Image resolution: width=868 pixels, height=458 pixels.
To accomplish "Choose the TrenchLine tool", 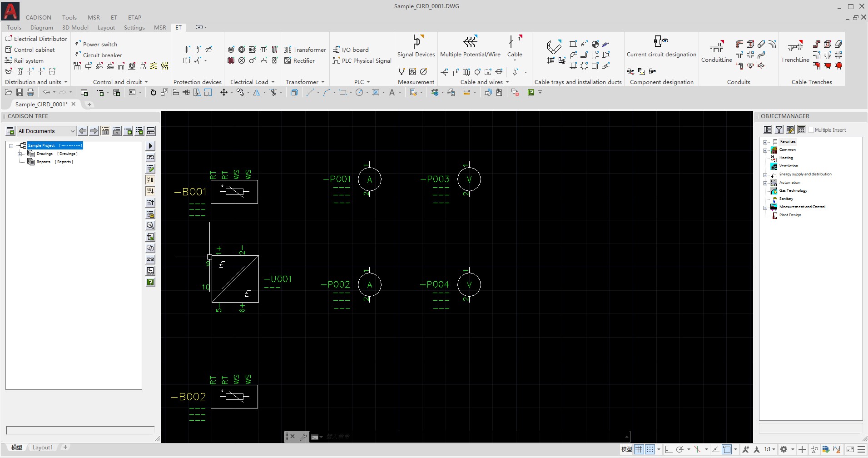I will [x=795, y=46].
